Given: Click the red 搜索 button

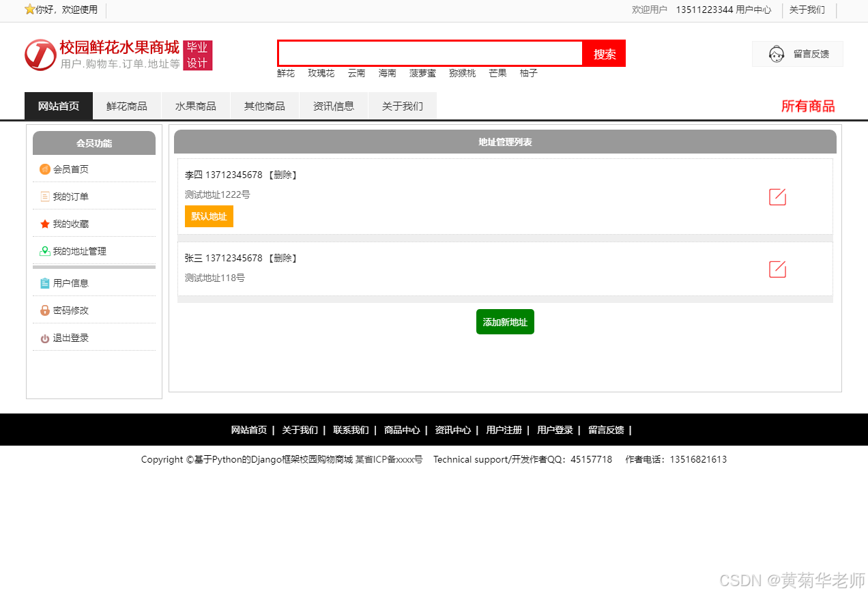Looking at the screenshot, I should (605, 53).
